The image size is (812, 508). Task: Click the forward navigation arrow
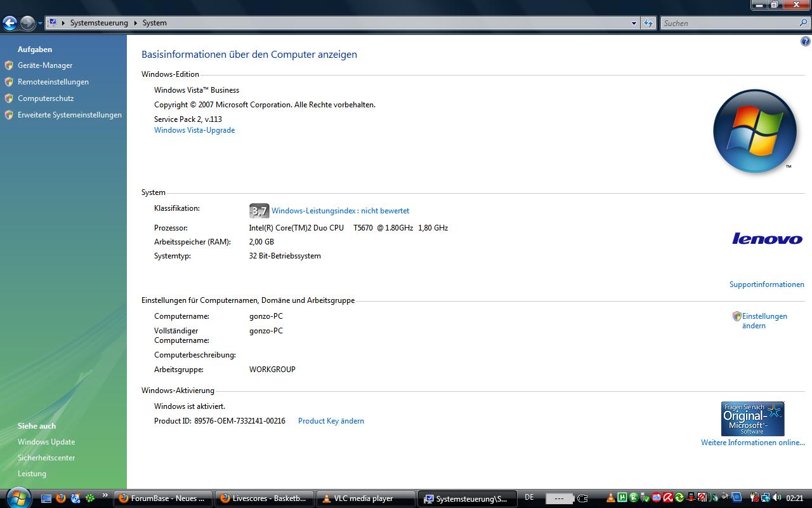coord(27,23)
